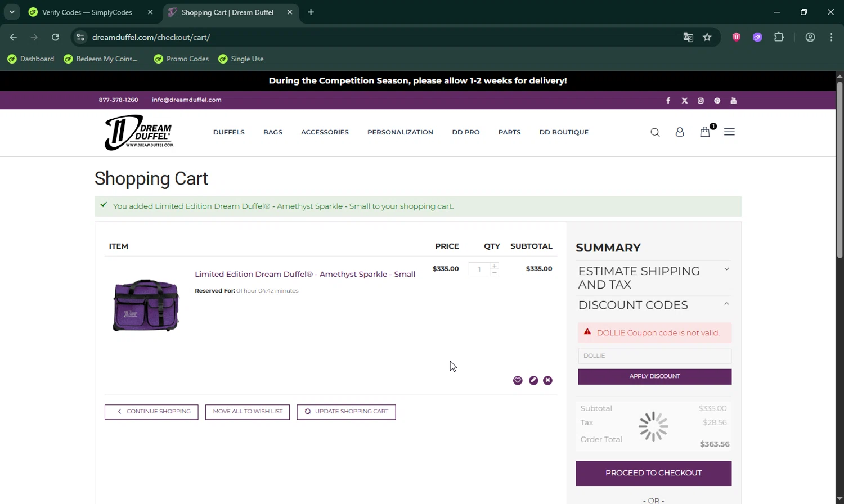This screenshot has height=504, width=844.
Task: Visit Dream Duffel Instagram icon
Action: [701, 101]
